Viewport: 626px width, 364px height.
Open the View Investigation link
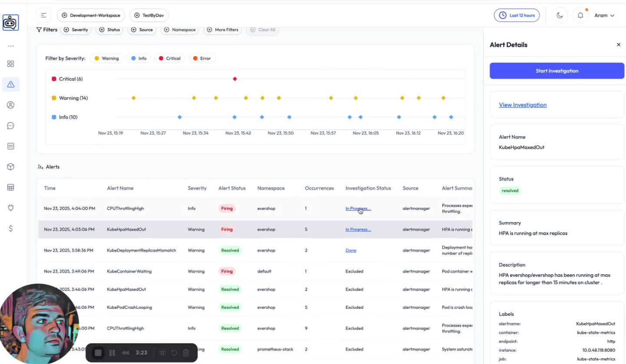(523, 105)
